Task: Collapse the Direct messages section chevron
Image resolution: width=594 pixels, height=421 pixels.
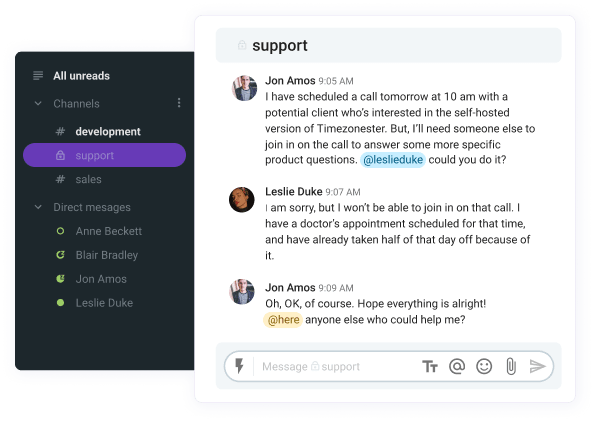Action: [38, 207]
